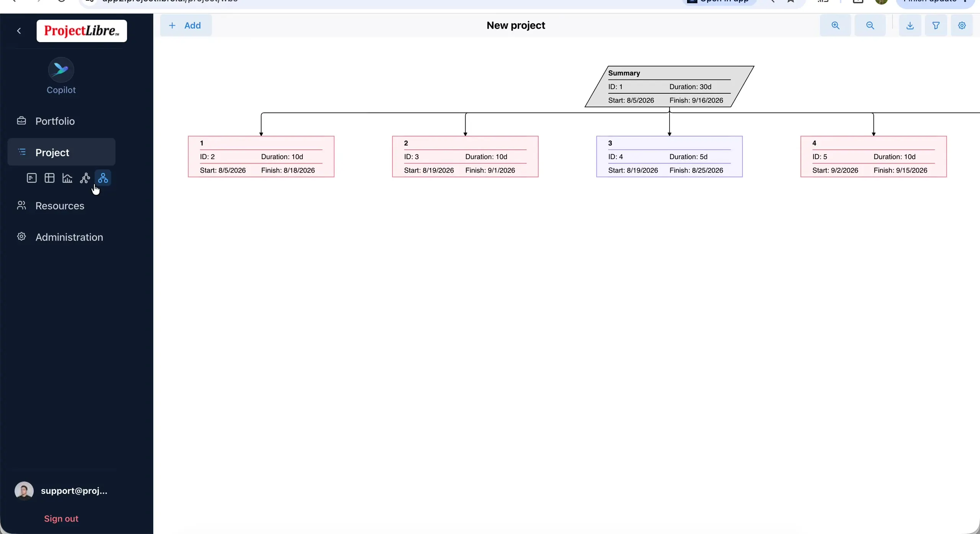Click the Portfolio briefcase icon
Viewport: 980px width, 534px height.
click(x=21, y=121)
